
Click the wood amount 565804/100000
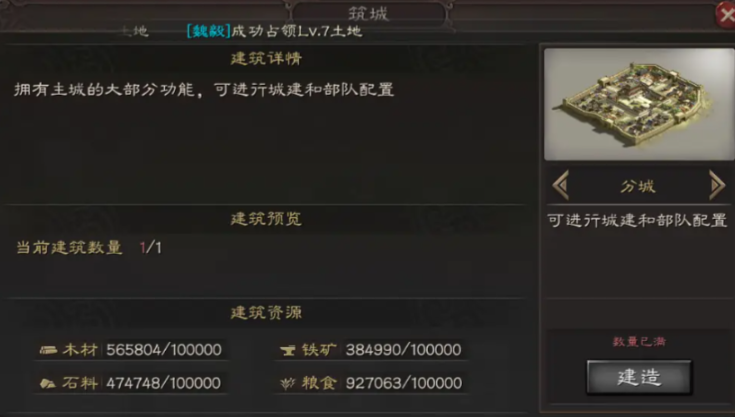click(x=164, y=350)
